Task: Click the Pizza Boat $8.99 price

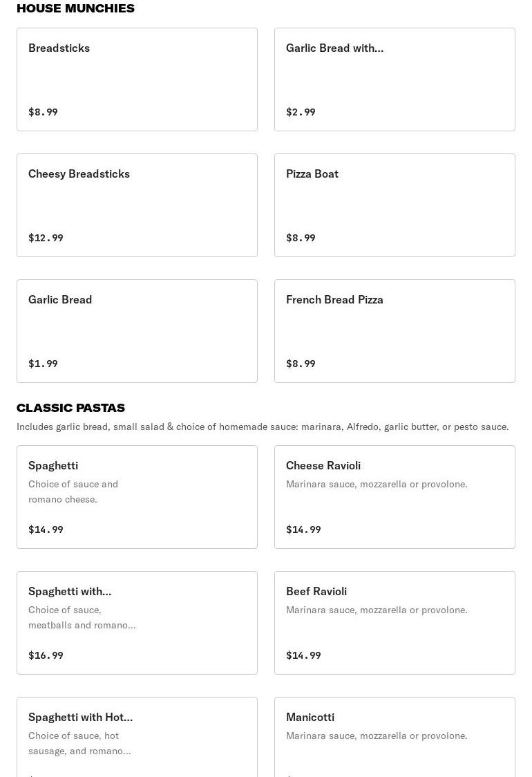Action: pos(301,238)
